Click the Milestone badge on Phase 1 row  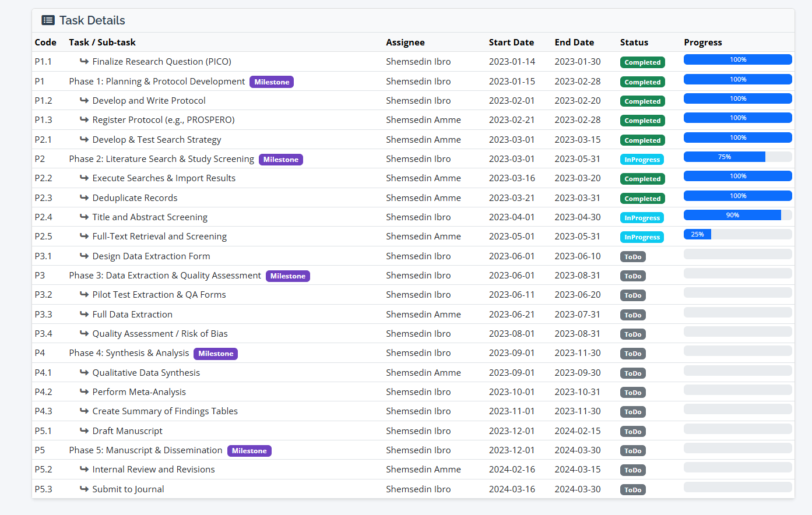coord(271,82)
